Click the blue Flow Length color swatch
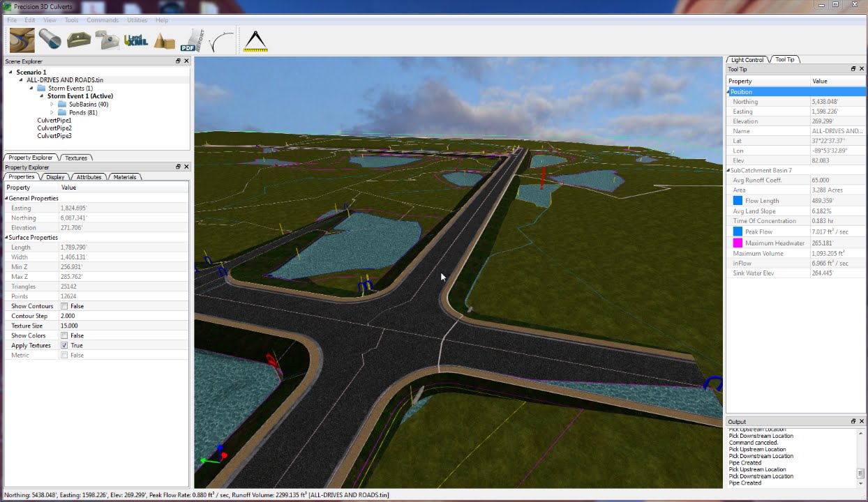The image size is (868, 502). pos(738,200)
